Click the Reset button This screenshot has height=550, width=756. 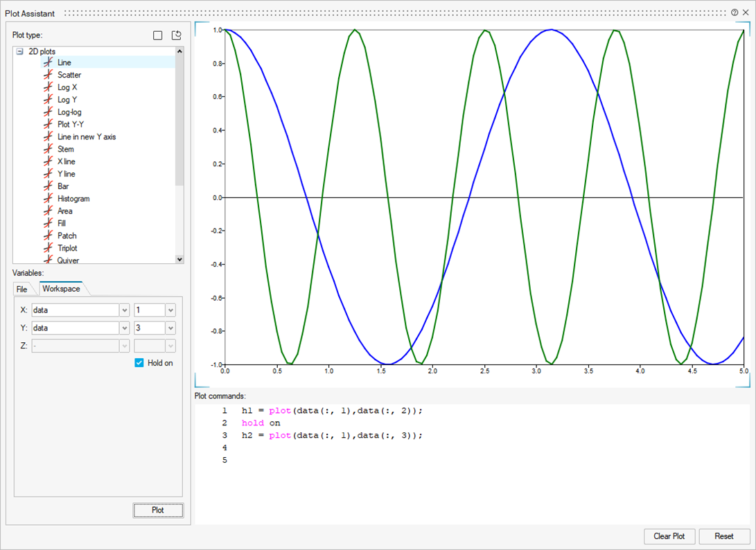724,536
